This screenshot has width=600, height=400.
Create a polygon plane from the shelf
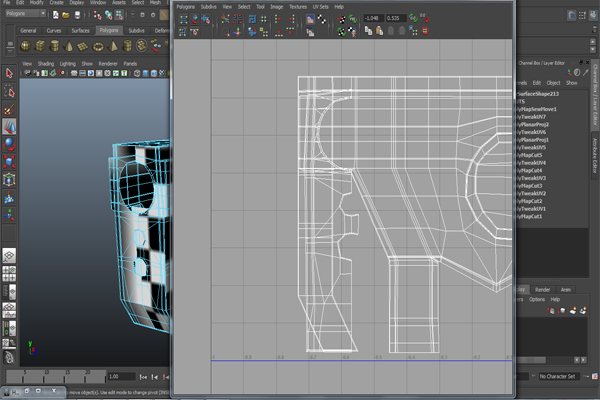(83, 47)
